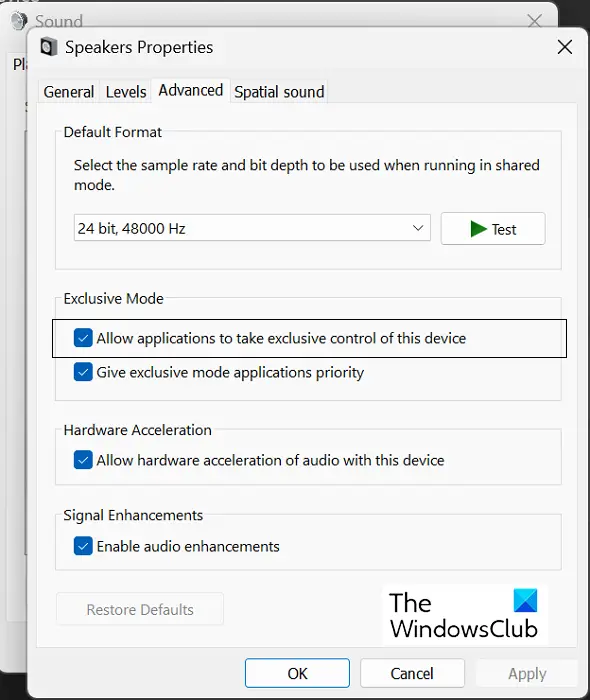The image size is (590, 700).
Task: Click the Sound window speaker icon
Action: tap(19, 21)
